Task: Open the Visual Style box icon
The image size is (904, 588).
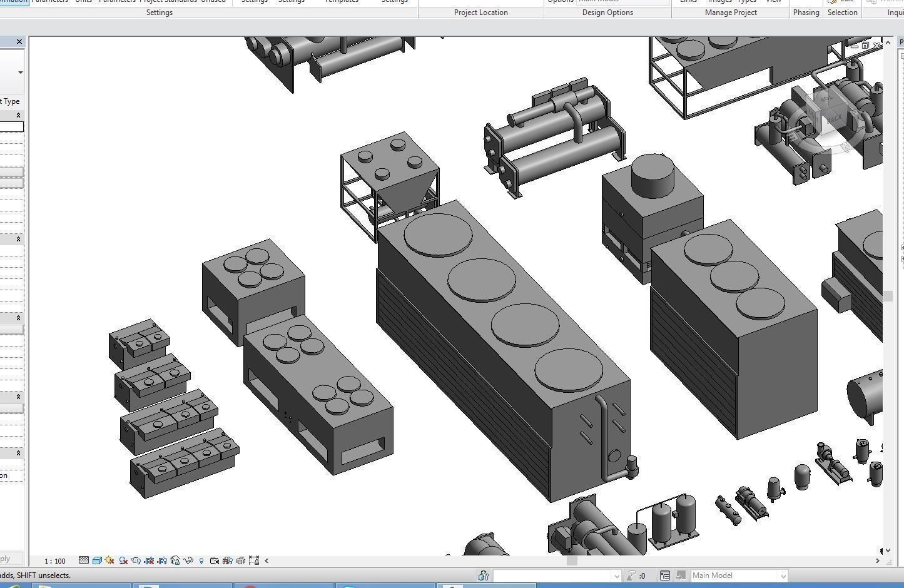Action: coord(97,560)
